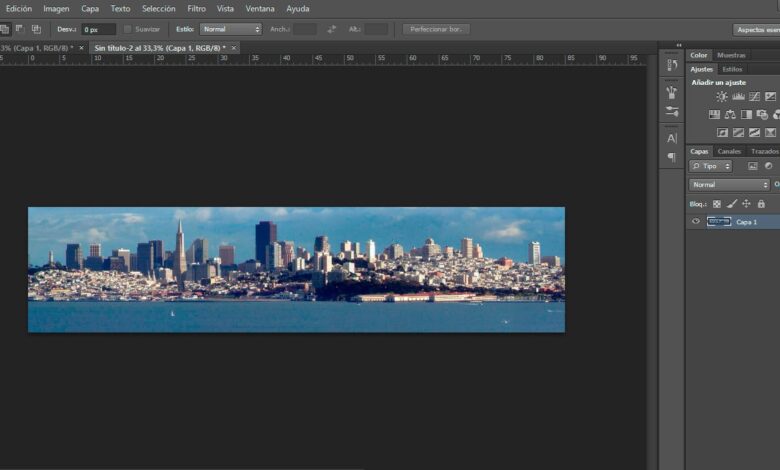This screenshot has height=470, width=780.
Task: Click the Aspectos esenciales workspace button
Action: [x=757, y=30]
